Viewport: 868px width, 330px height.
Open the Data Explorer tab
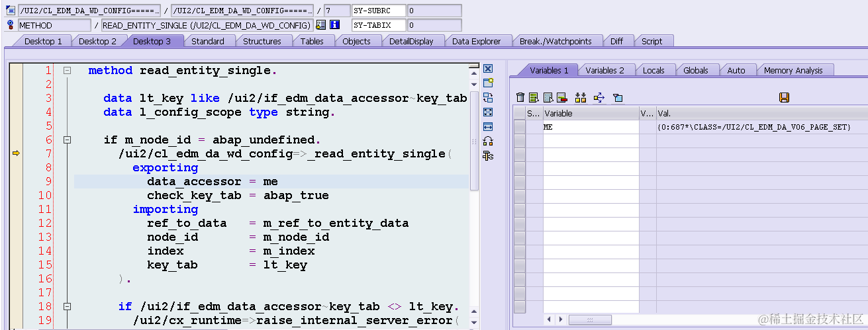tap(477, 41)
